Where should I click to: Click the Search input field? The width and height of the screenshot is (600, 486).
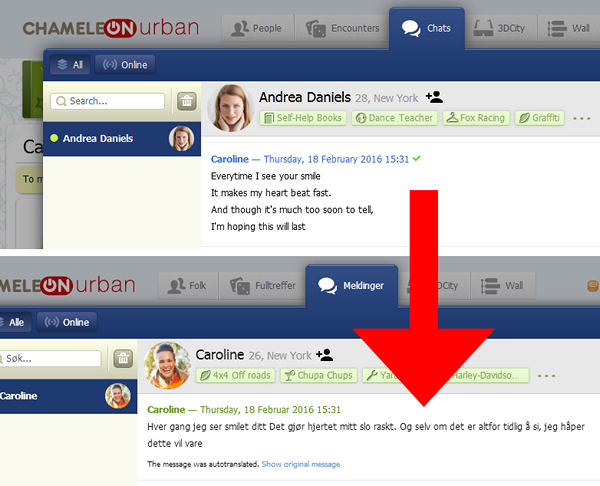click(x=108, y=101)
